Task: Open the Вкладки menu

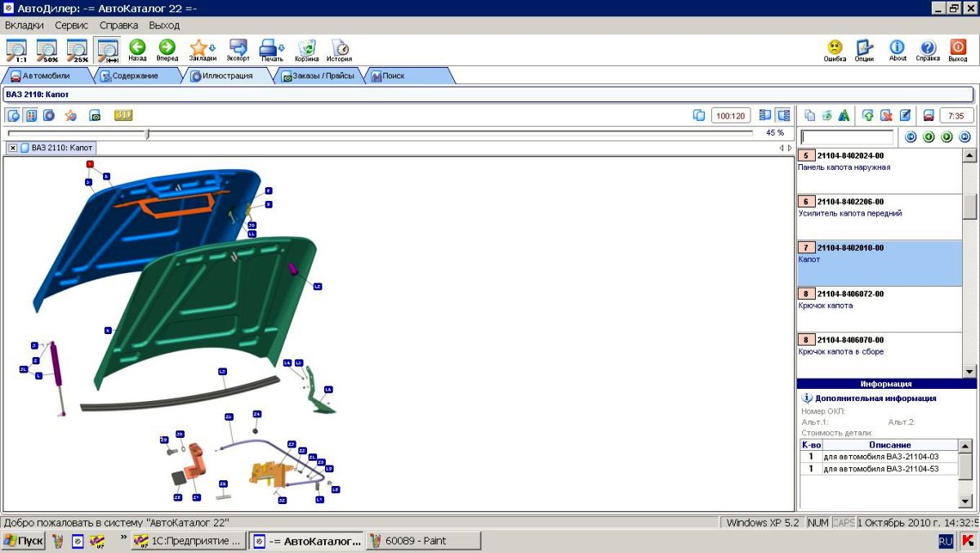Action: [x=24, y=25]
